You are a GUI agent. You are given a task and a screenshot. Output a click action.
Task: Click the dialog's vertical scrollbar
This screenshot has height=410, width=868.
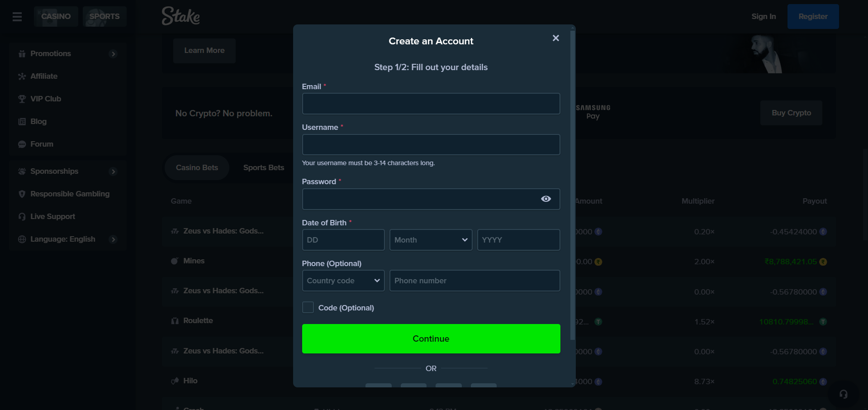(x=573, y=186)
